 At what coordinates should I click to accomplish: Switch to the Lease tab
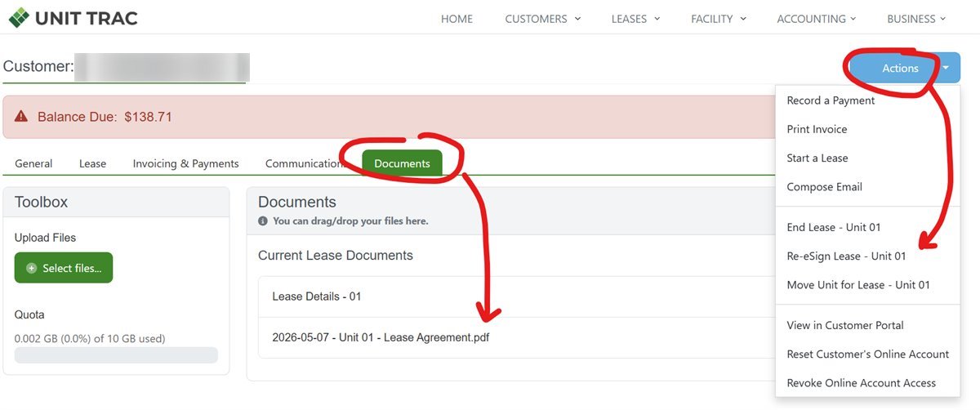point(92,163)
